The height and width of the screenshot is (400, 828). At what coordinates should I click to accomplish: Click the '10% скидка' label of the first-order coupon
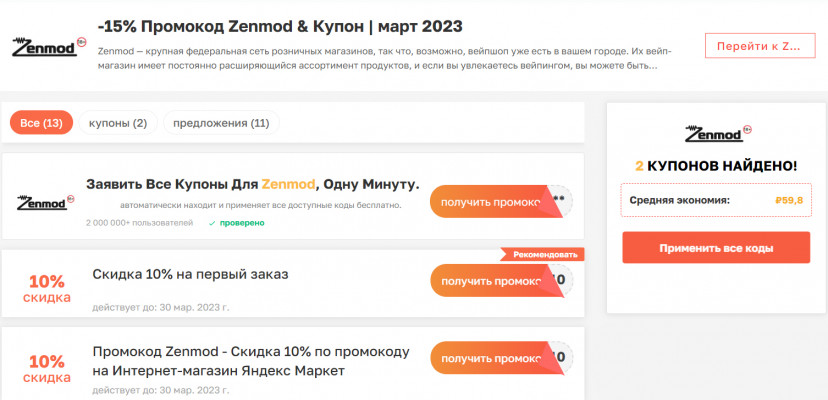[x=47, y=289]
